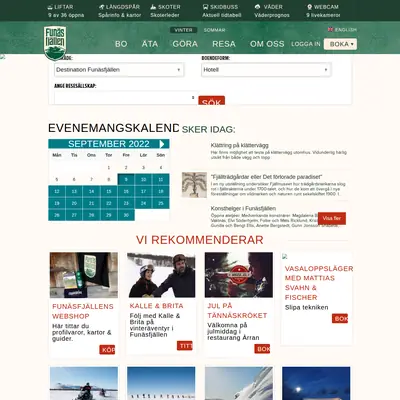Click the Titta button on Kalle & Brita
This screenshot has width=400, height=400.
point(185,346)
